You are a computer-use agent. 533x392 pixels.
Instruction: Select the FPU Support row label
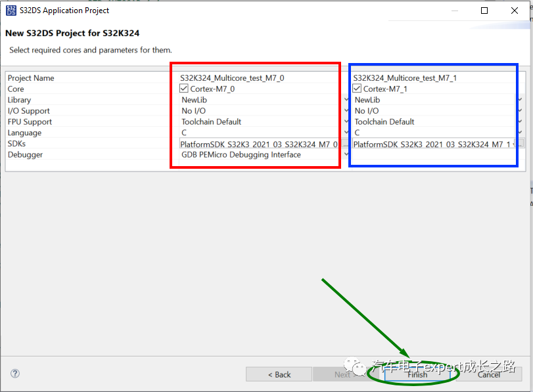point(30,121)
